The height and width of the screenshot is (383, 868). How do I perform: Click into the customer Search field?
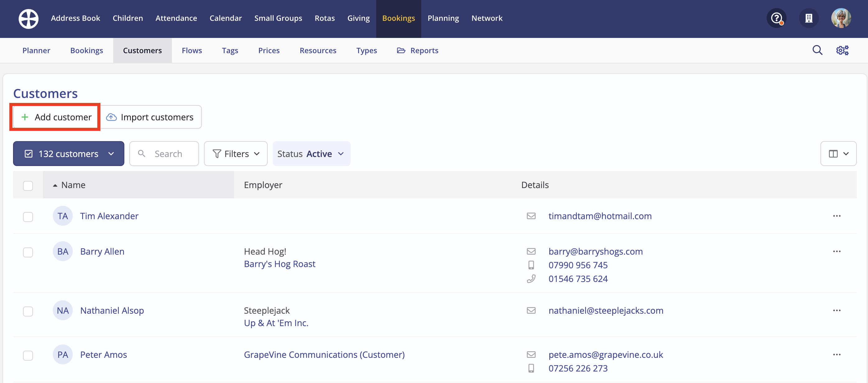pos(168,154)
